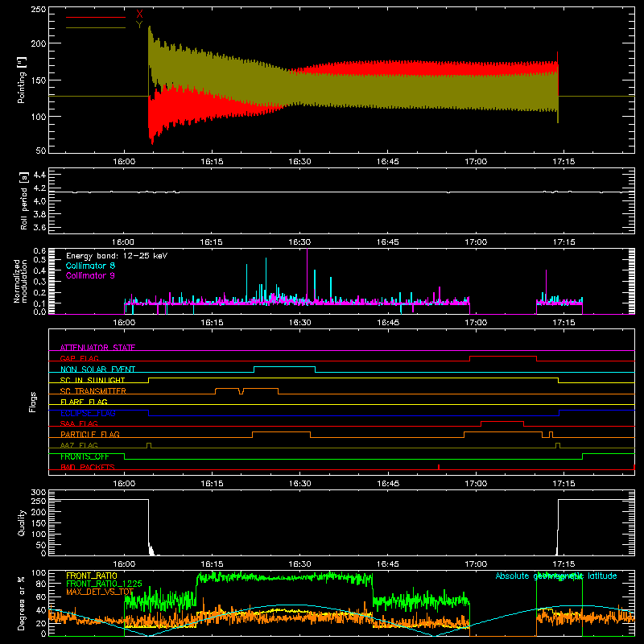Click the 16:30 label under modulation plot

pyautogui.click(x=299, y=323)
